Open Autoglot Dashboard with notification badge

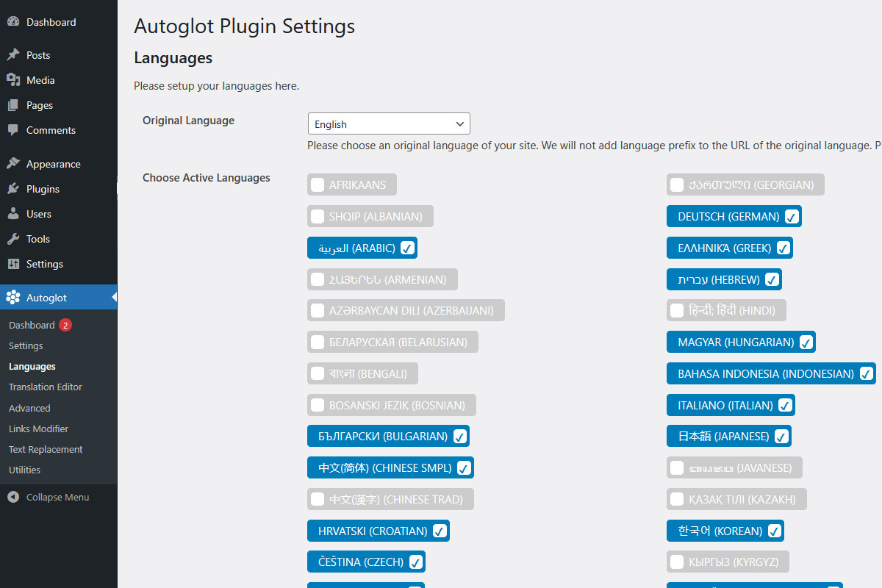point(32,325)
